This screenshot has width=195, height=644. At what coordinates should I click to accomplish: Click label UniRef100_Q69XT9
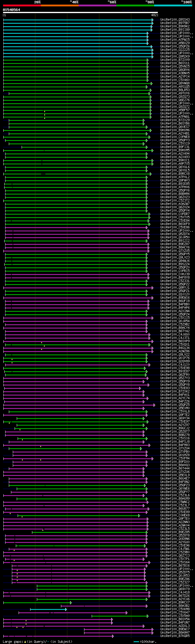[x=175, y=589]
